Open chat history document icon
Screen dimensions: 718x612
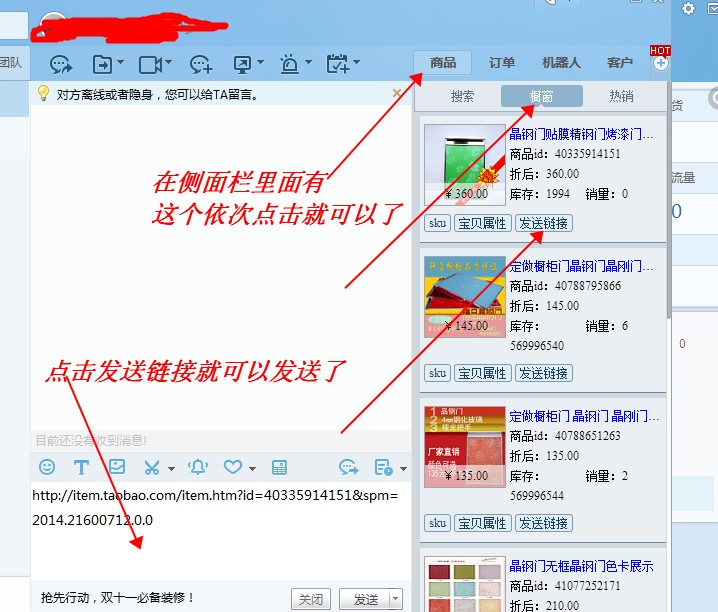383,467
